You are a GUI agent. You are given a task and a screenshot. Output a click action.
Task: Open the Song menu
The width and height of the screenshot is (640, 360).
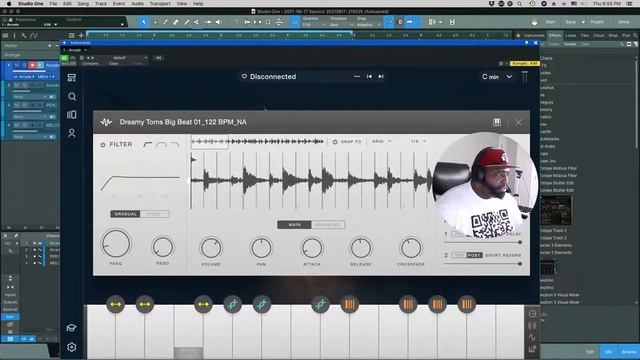(x=83, y=4)
